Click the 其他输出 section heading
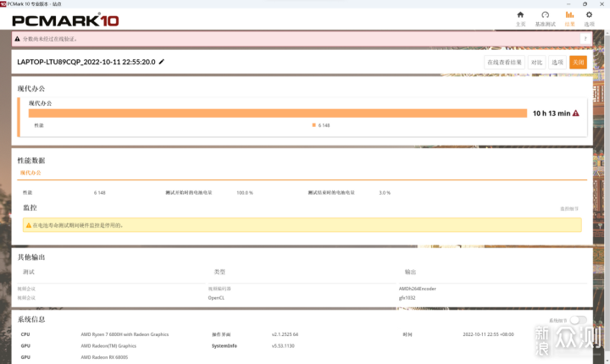Viewport: 610px width, 364px height. coord(31,257)
